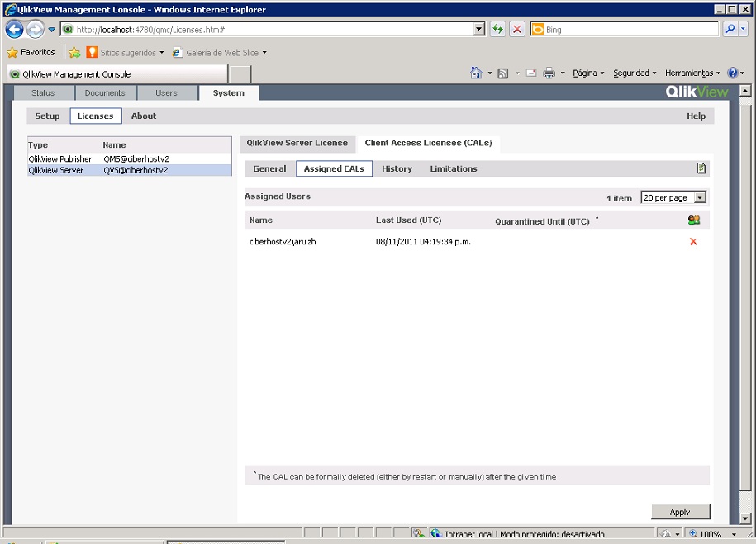
Task: Open the Setup subtab
Action: [47, 116]
